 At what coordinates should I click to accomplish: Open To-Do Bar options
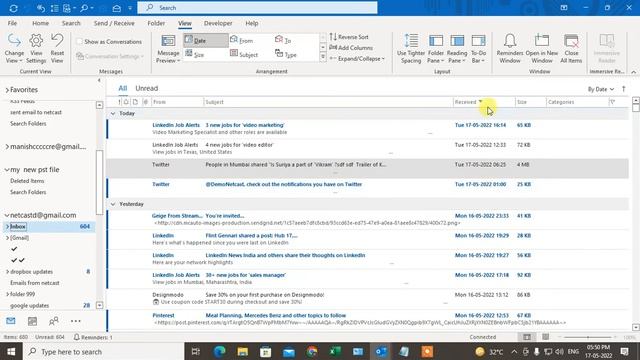(x=478, y=49)
